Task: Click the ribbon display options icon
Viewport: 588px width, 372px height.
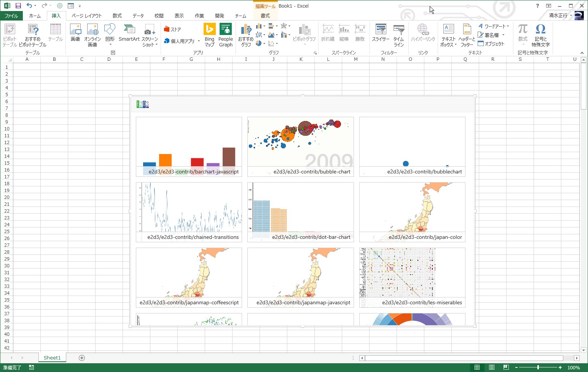Action: 548,6
